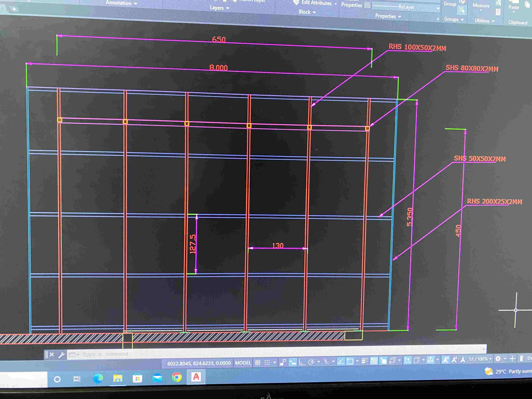
Task: Open AutoCAD from the taskbar
Action: [196, 377]
